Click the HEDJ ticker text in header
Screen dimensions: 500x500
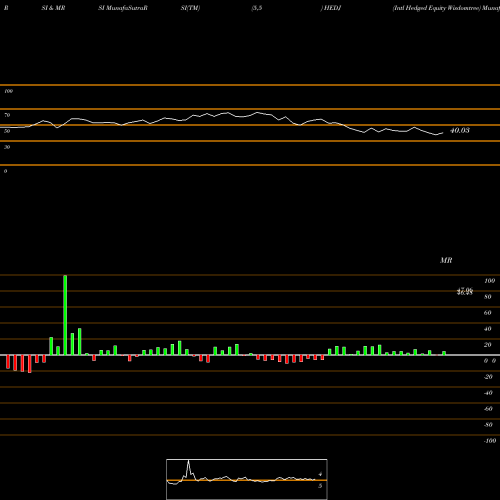click(x=332, y=8)
